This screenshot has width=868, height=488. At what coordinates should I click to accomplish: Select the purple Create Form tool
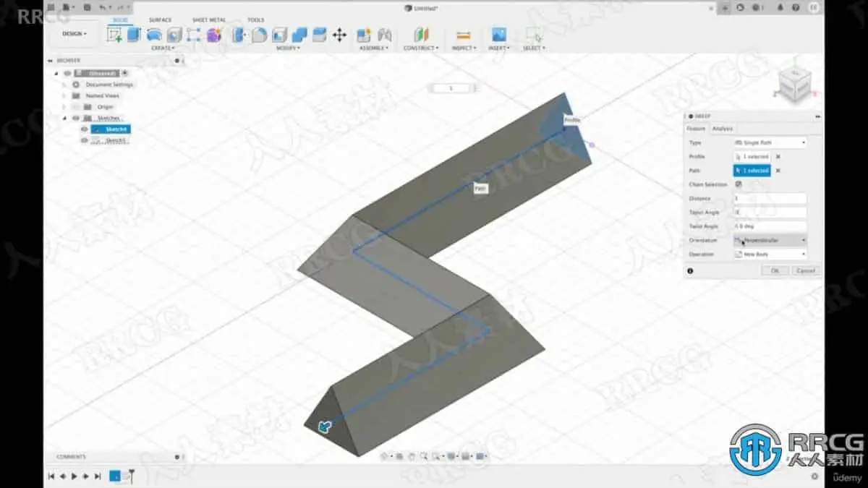(x=214, y=35)
